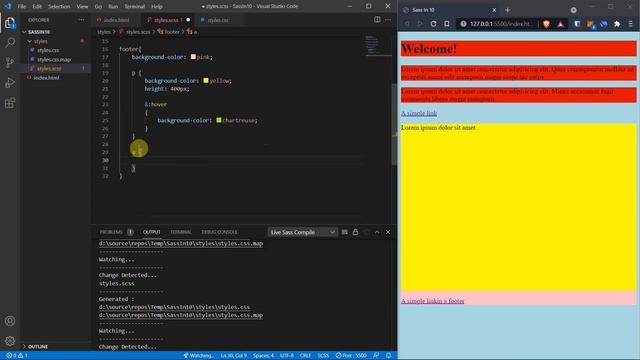Reload the page in the browser
Screen dimensions: 640x360
(x=433, y=24)
